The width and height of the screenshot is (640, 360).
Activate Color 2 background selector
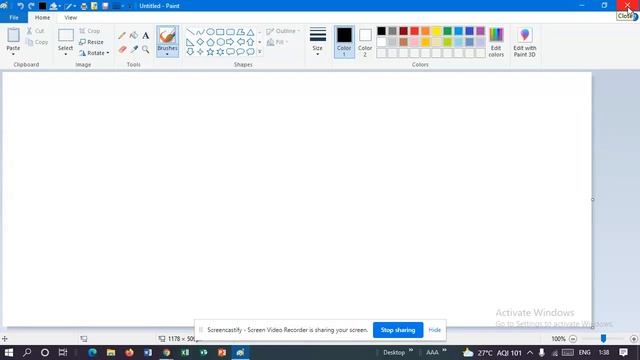tap(365, 42)
